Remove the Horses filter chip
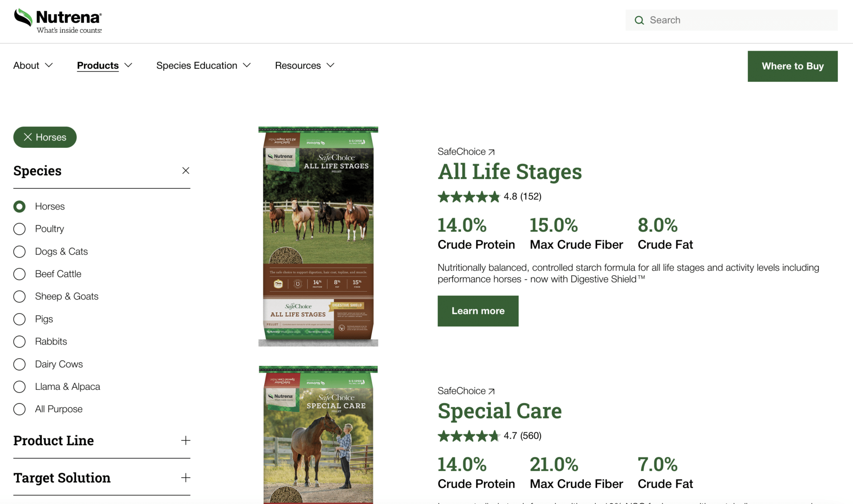Image resolution: width=853 pixels, height=504 pixels. pyautogui.click(x=28, y=137)
